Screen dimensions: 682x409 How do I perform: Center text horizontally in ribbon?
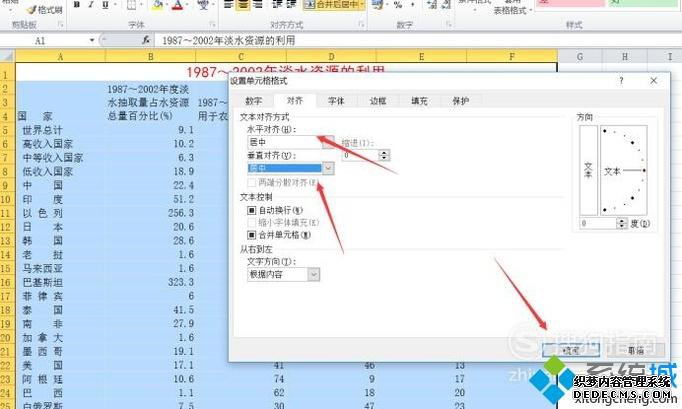[243, 4]
